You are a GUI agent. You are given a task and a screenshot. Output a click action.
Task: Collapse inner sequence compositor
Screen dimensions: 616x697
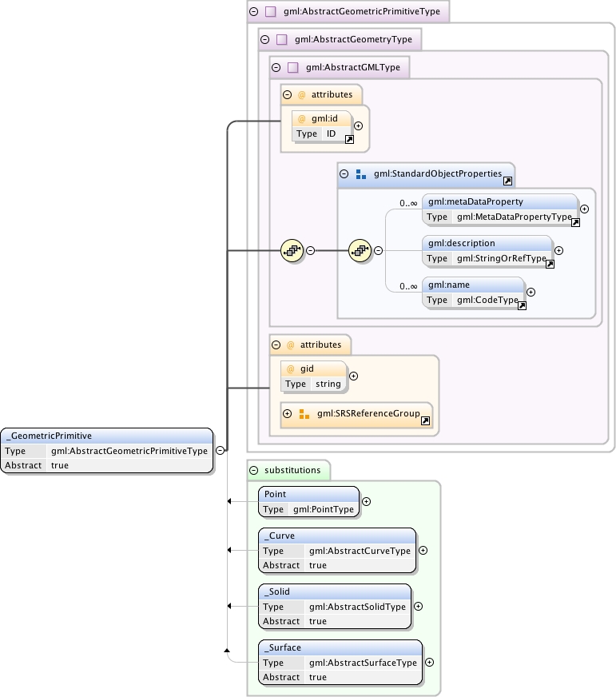point(378,251)
